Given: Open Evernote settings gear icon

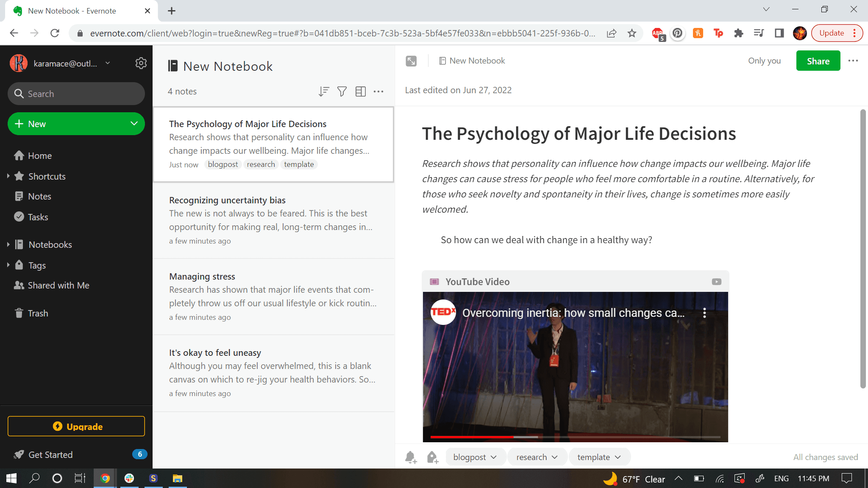Looking at the screenshot, I should pyautogui.click(x=141, y=63).
